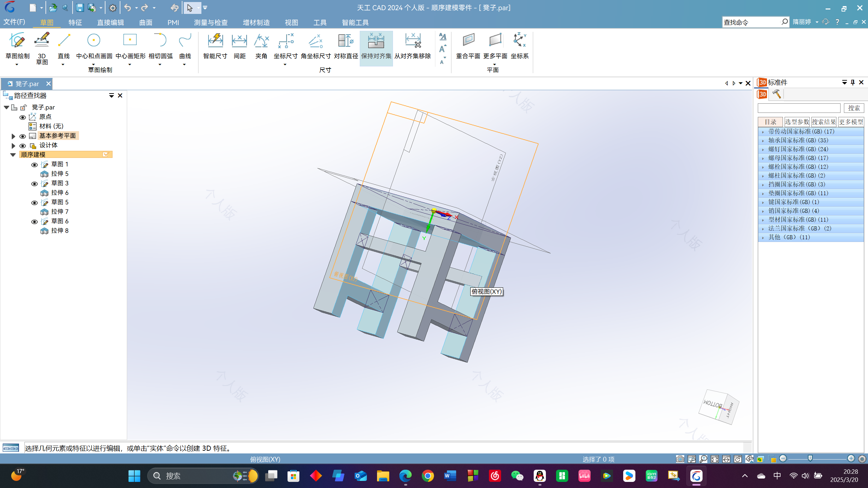Toggle visibility eye of 设计体
868x488 pixels.
(22, 146)
